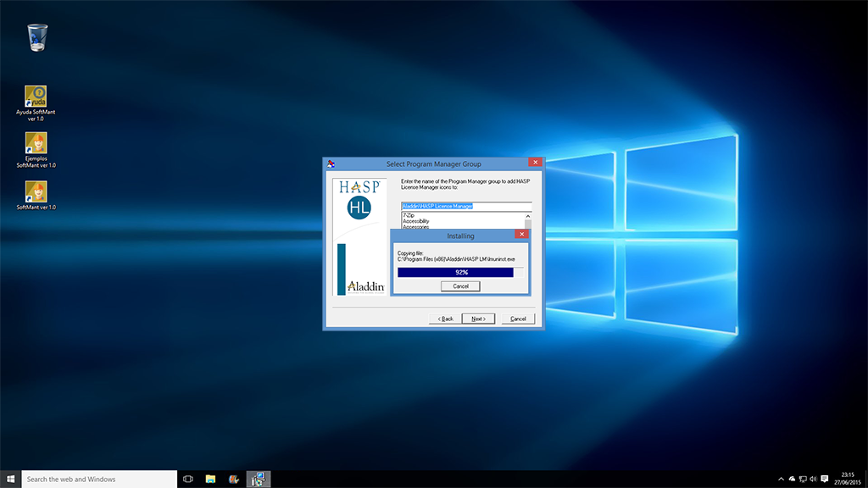Open the Action Center notifications icon
Image resolution: width=868 pixels, height=488 pixels.
point(825,479)
